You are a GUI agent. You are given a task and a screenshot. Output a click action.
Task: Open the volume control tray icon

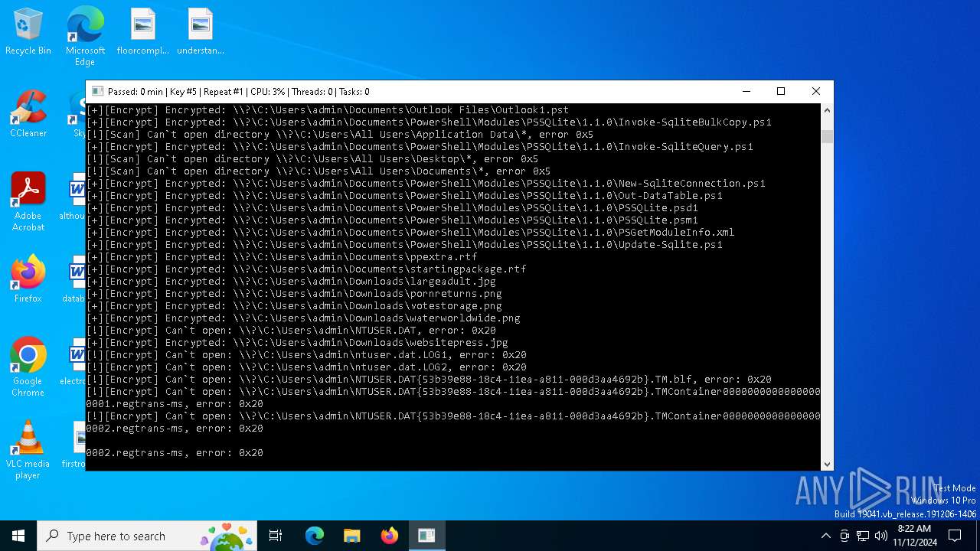(881, 536)
